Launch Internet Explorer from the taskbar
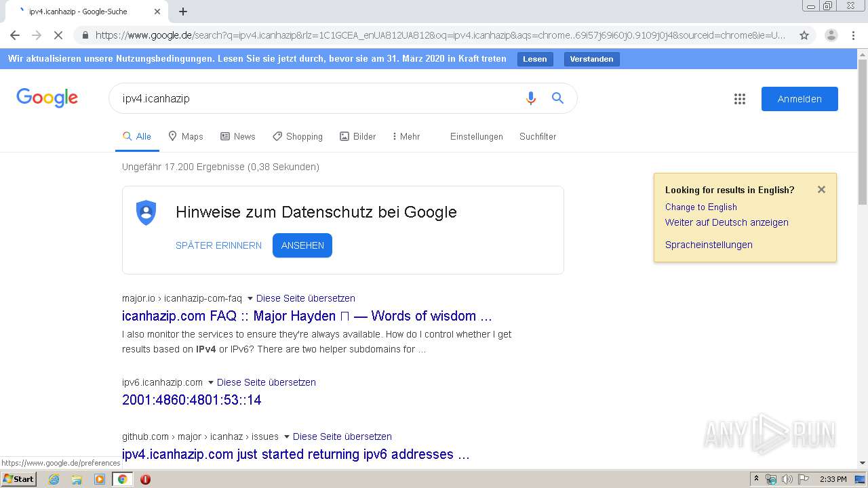Screen dimensions: 868x488 pyautogui.click(x=54, y=479)
